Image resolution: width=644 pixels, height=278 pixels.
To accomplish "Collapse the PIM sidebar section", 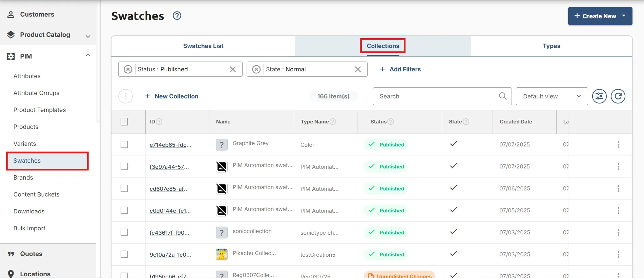I will tap(88, 55).
